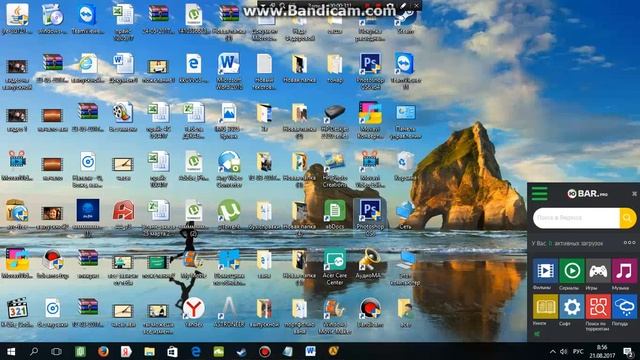Select the ASTRONEER desktop shortcut
Screen dimensions: 640x360
click(x=229, y=313)
